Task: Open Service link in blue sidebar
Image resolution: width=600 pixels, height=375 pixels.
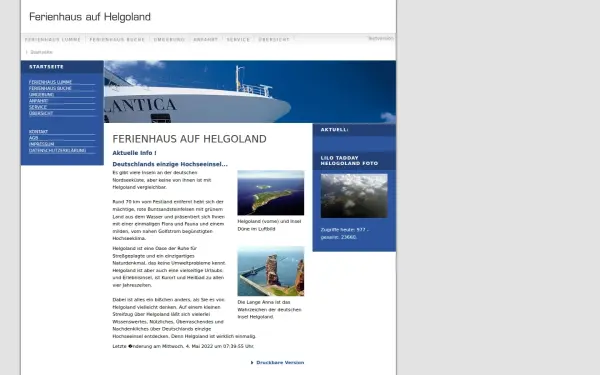Action: click(38, 107)
